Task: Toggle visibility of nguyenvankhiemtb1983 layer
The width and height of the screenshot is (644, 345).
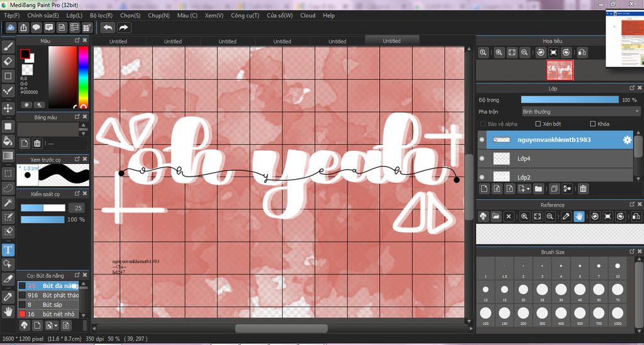Action: pyautogui.click(x=482, y=140)
